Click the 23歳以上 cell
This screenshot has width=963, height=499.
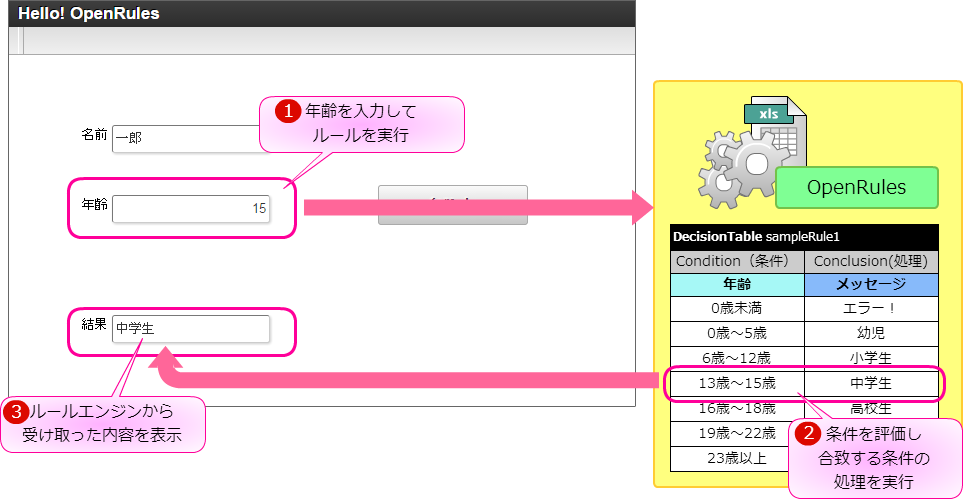tap(738, 459)
